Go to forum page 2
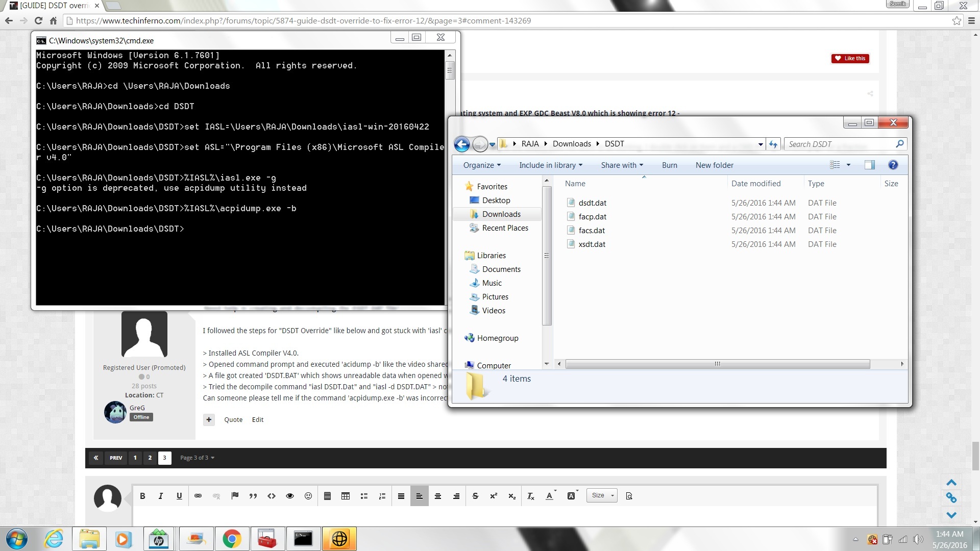This screenshot has width=980, height=551. [150, 458]
